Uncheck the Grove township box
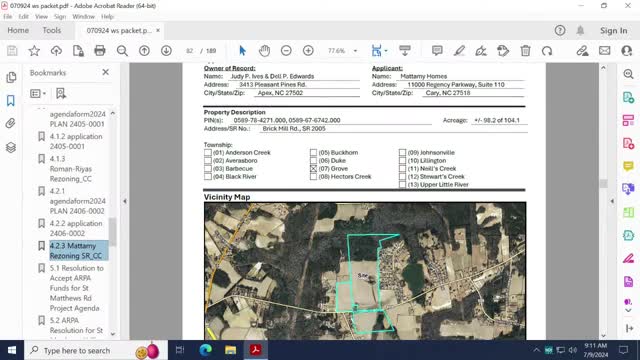The height and width of the screenshot is (360, 640). coord(313,169)
